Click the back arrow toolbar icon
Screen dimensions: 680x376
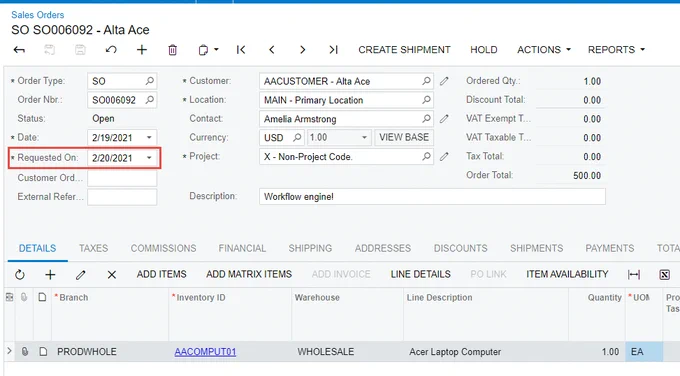pyautogui.click(x=19, y=50)
